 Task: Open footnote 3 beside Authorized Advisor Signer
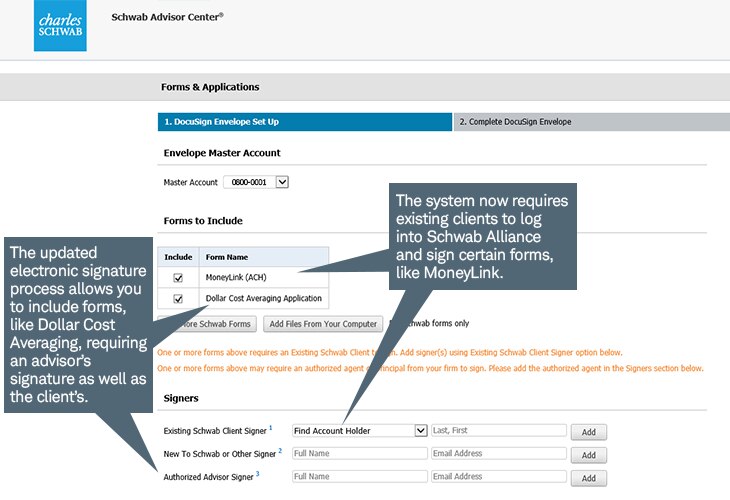pos(257,473)
